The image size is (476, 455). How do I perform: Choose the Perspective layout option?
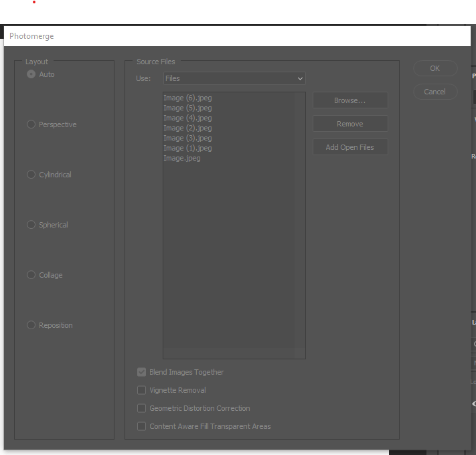[31, 124]
